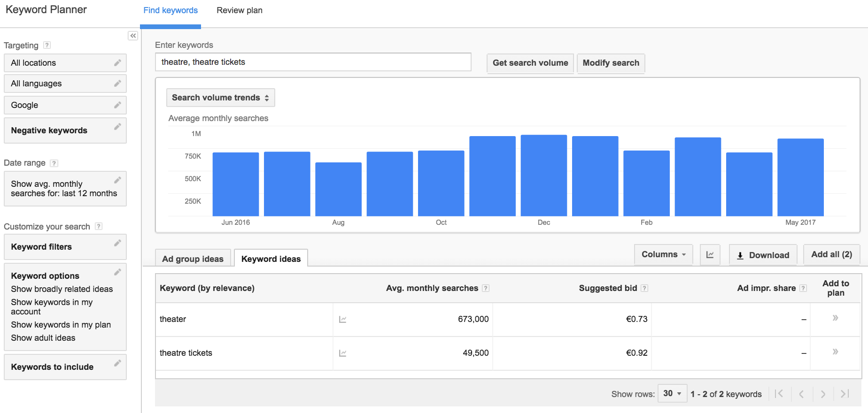Screen dimensions: 868x413
Task: Open All languages targeting setting
Action: point(65,84)
